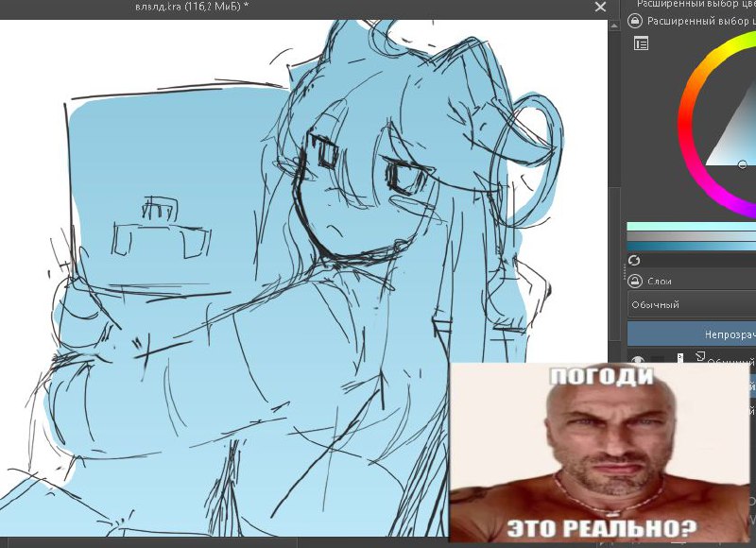Click the scroll-up arrow of canvas scrollbar
Image resolution: width=756 pixels, height=548 pixels.
point(614,26)
